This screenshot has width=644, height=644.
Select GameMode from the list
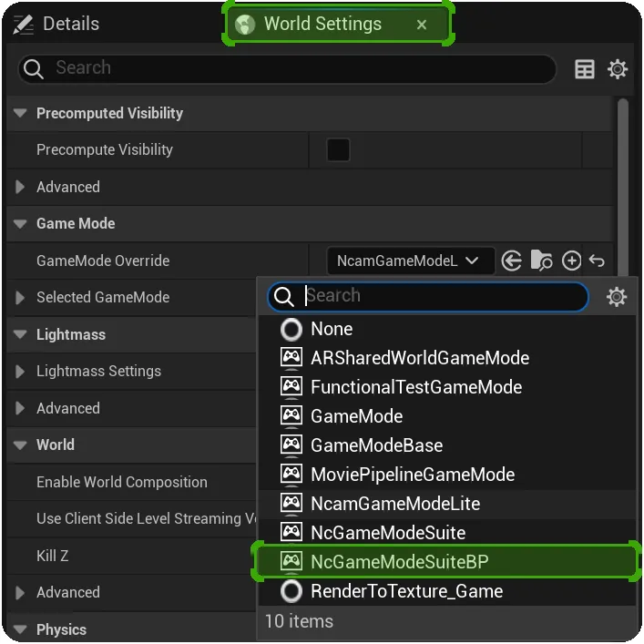point(447,416)
